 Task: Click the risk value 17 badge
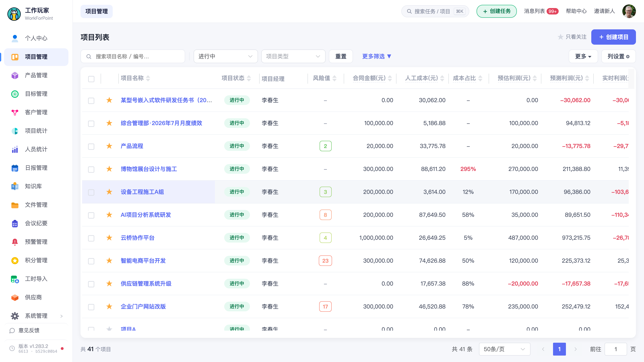pos(325,306)
